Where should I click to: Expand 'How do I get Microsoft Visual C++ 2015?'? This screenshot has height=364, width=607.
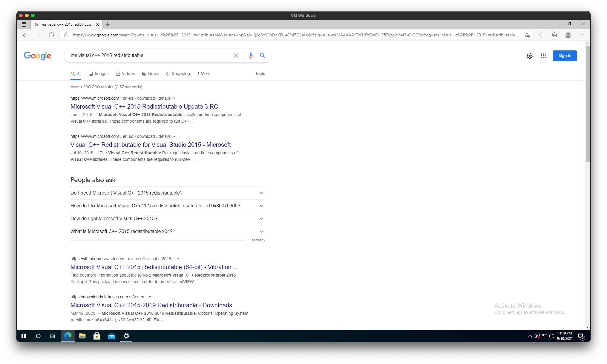(168, 219)
